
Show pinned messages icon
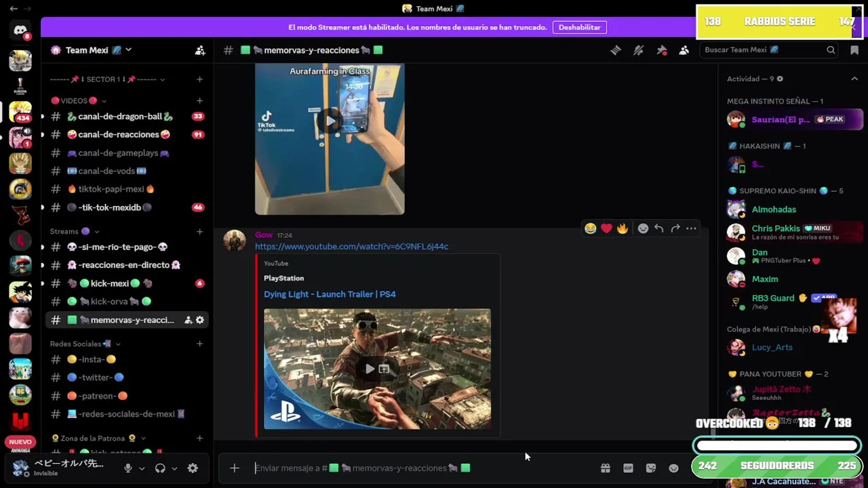click(662, 50)
